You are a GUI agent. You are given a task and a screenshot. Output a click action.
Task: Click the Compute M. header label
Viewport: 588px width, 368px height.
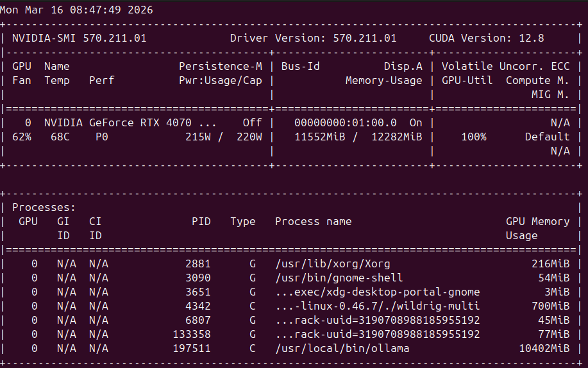point(537,81)
